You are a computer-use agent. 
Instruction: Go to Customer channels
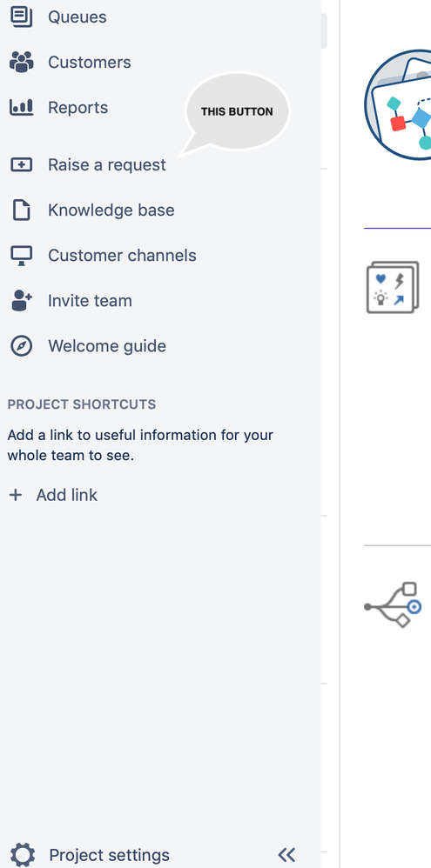tap(122, 255)
